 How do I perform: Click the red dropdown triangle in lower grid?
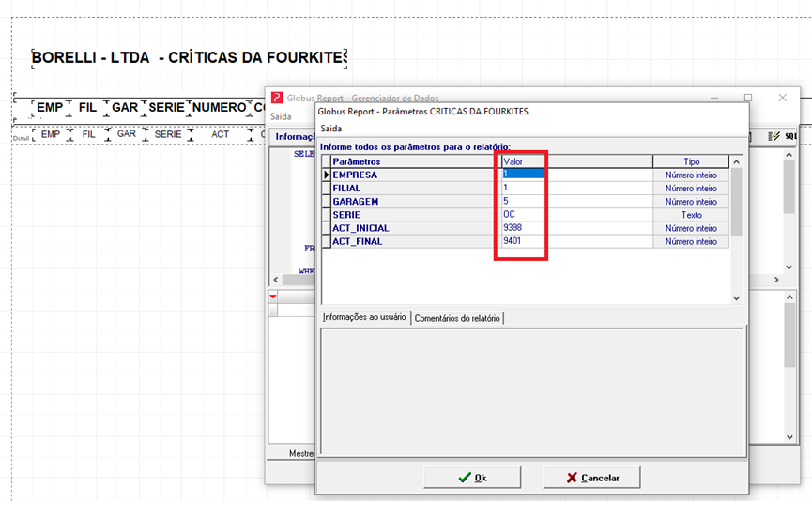point(273,297)
